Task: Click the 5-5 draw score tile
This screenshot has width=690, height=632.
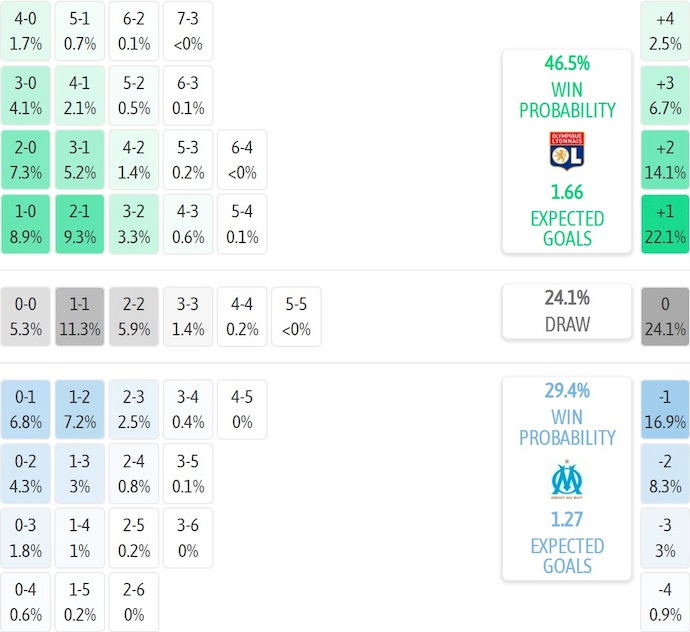Action: click(x=296, y=316)
